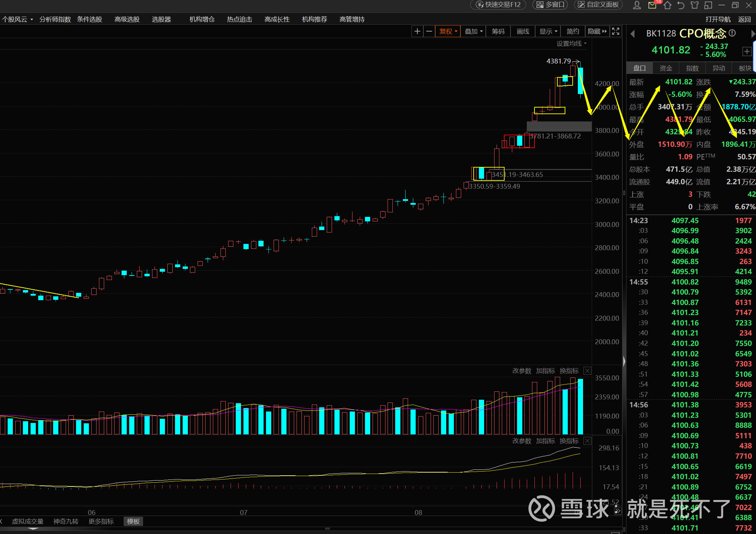Open 设置均线 moving average dropdown

point(571,43)
